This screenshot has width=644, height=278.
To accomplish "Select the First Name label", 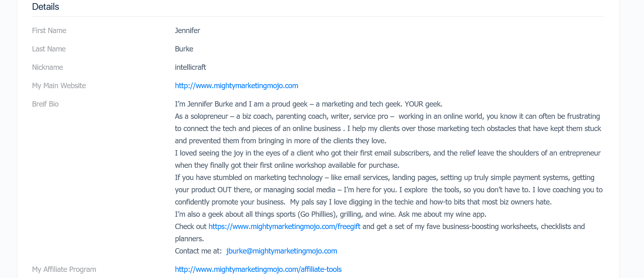I will pos(49,31).
